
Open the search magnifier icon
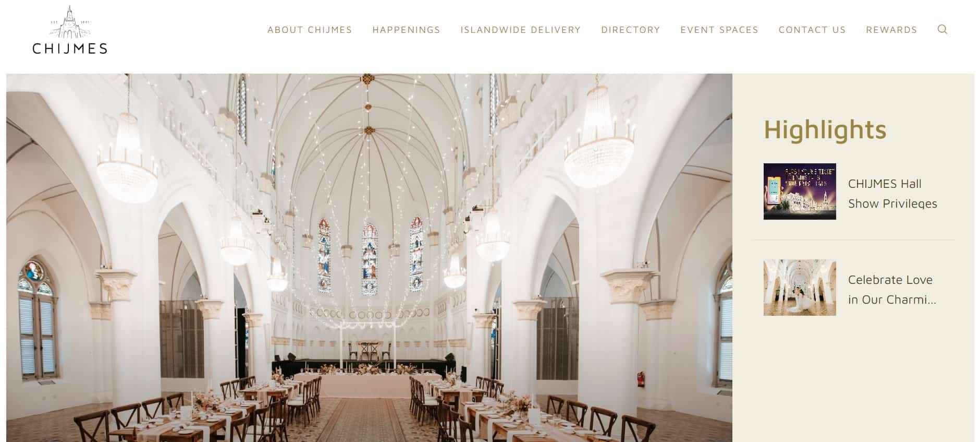942,29
